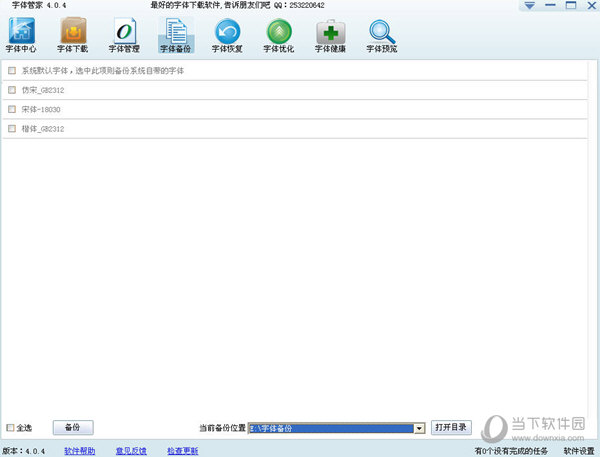Click the 备份 button
Screen dimensions: 600x457
click(73, 428)
